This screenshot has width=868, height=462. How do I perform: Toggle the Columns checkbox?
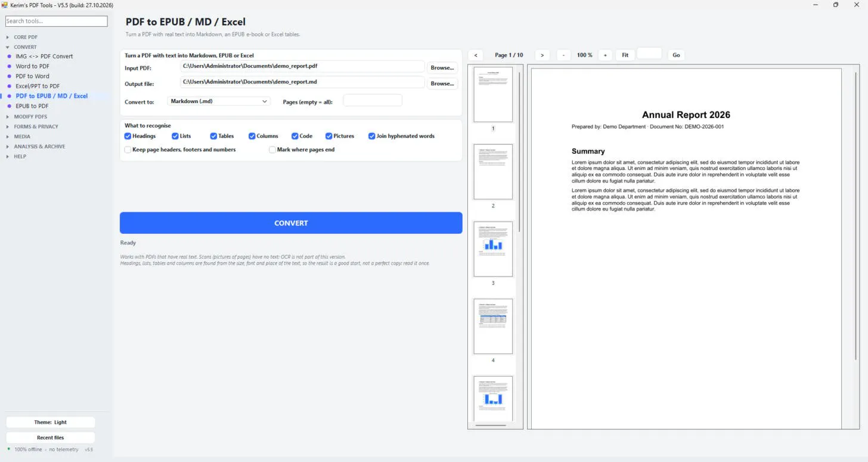[x=252, y=136]
